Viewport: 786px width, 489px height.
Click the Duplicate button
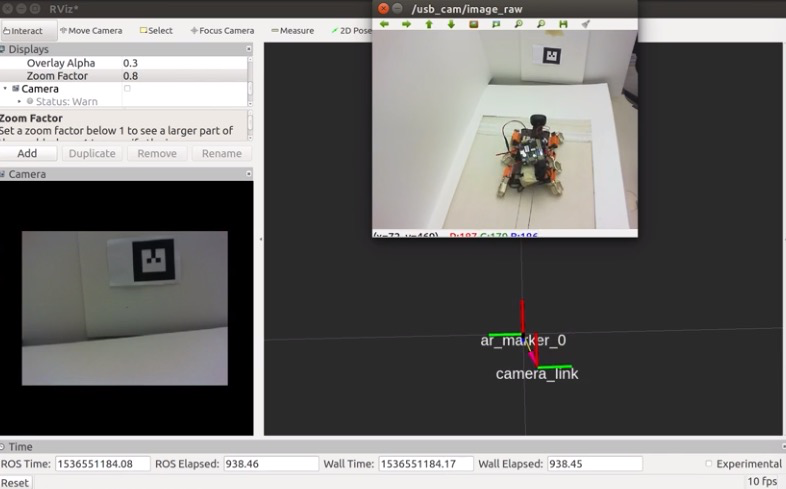click(92, 153)
